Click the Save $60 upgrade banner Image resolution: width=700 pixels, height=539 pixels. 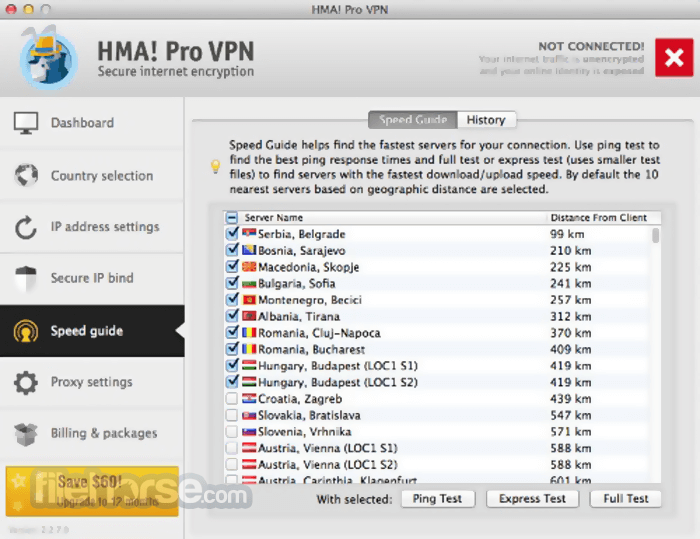(x=92, y=491)
